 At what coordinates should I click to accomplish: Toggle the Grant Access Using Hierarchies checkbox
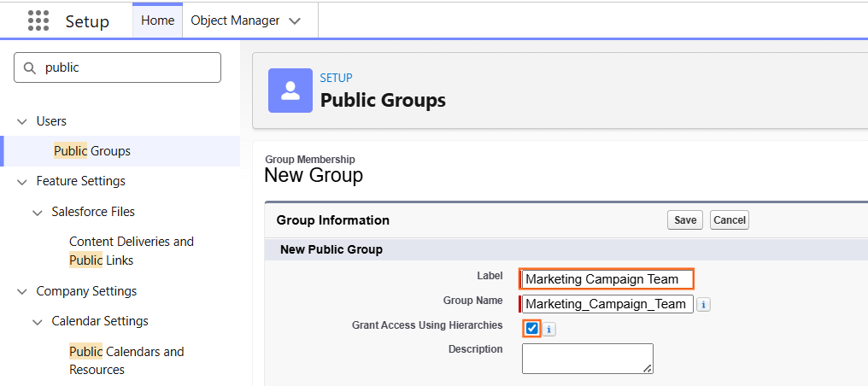point(532,329)
